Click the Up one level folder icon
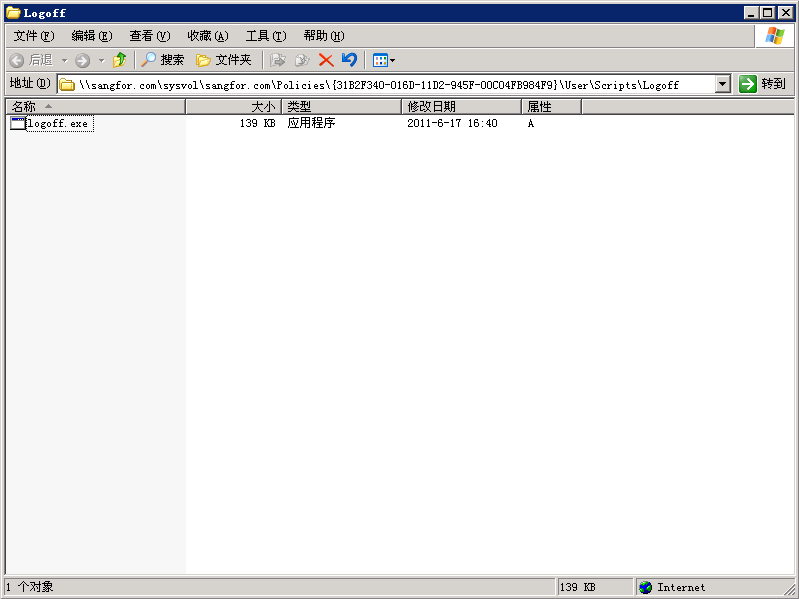 [120, 60]
